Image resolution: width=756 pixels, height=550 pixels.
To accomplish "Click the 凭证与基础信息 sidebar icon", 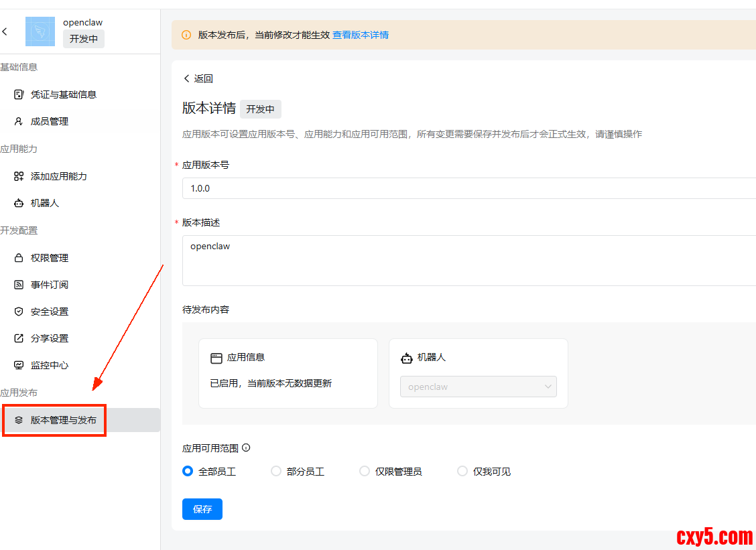I will tap(19, 94).
